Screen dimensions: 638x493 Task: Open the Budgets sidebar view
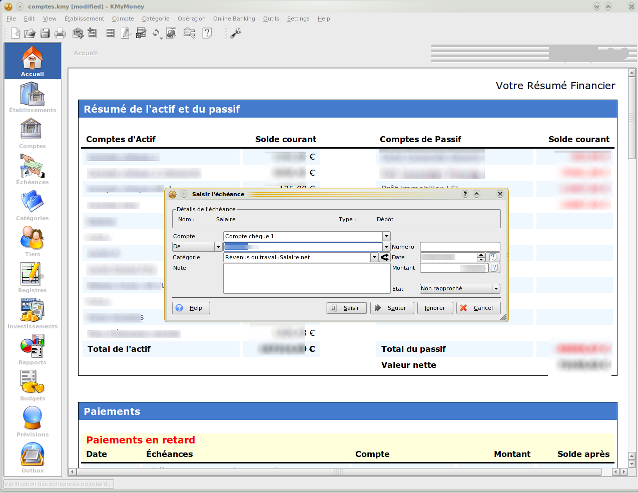[x=33, y=386]
